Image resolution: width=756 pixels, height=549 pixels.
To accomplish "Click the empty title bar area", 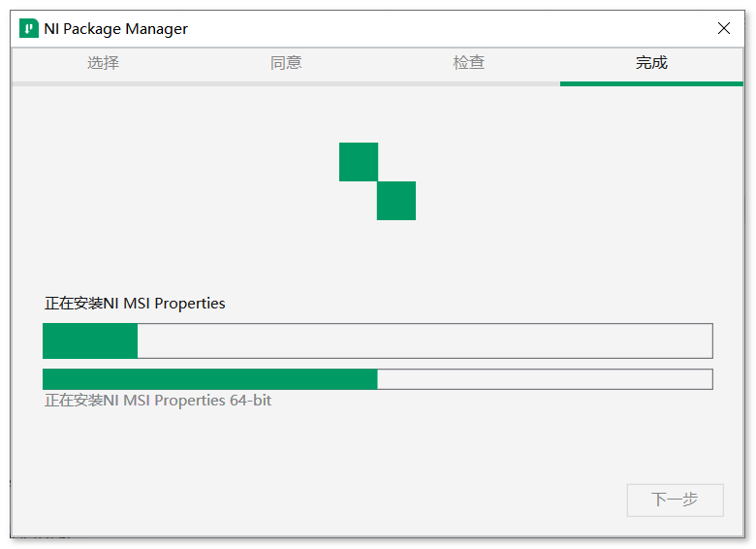I will tap(449, 28).
